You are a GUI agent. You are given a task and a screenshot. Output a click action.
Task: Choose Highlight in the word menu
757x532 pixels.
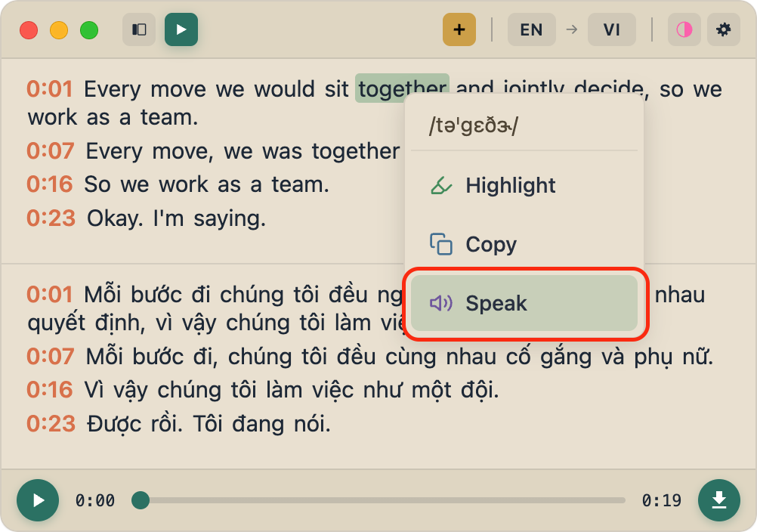[x=510, y=185]
